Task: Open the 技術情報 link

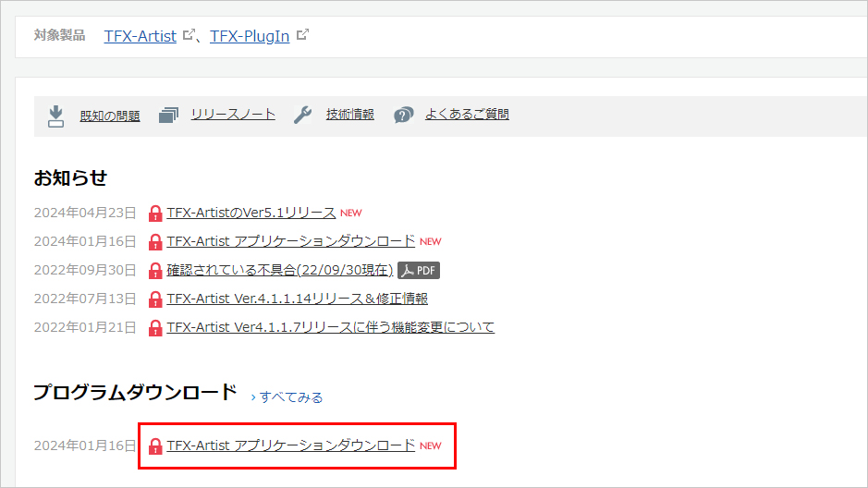Action: click(349, 115)
